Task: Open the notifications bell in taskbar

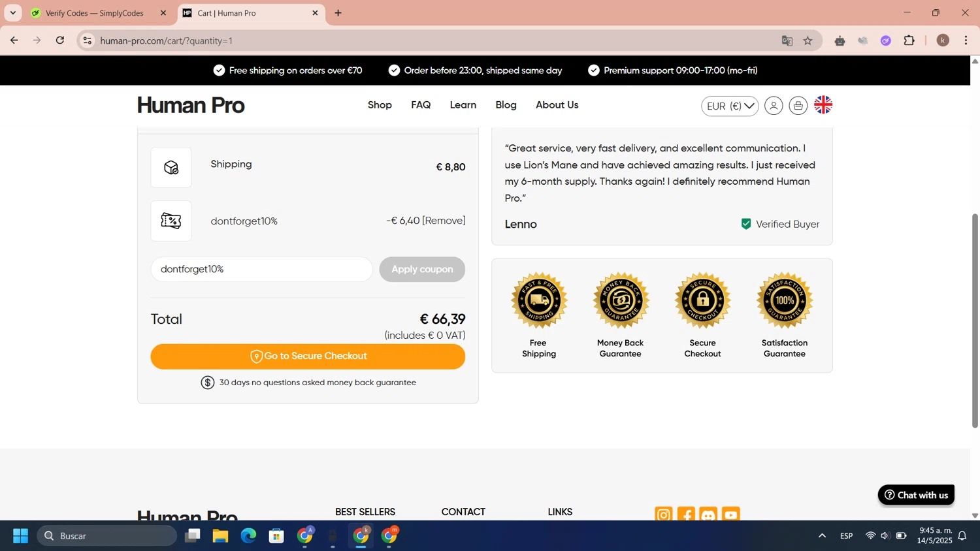Action: [x=962, y=536]
